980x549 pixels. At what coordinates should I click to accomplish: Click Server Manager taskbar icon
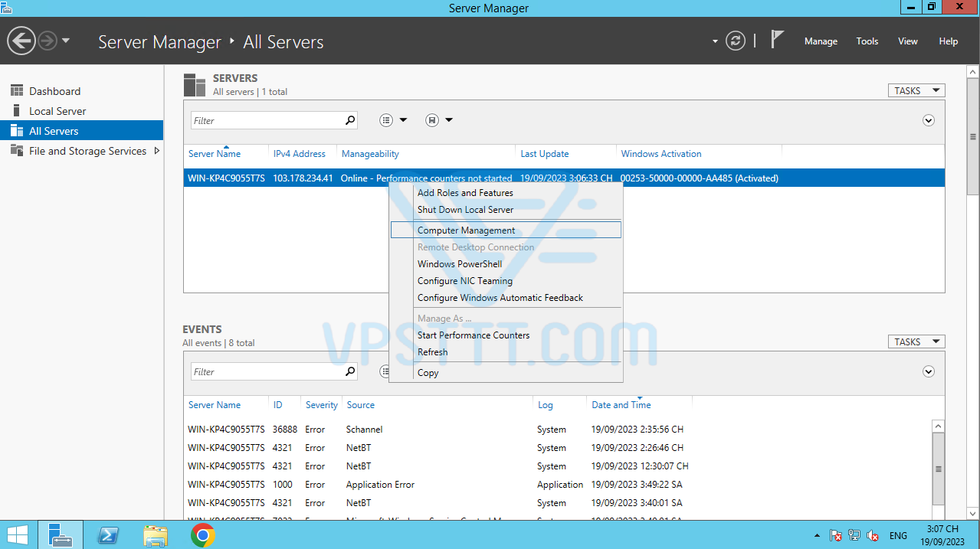pyautogui.click(x=60, y=534)
